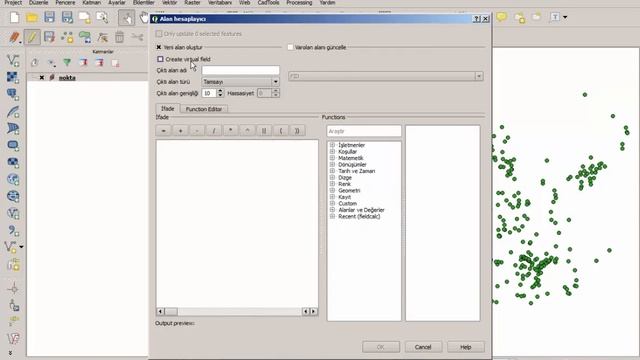This screenshot has height=360, width=640.
Task: Toggle editing with the yellow pencil
Action: 32,37
